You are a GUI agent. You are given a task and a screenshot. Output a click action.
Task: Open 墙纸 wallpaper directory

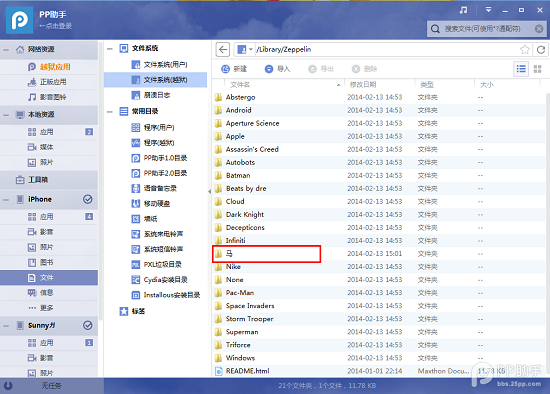click(145, 219)
